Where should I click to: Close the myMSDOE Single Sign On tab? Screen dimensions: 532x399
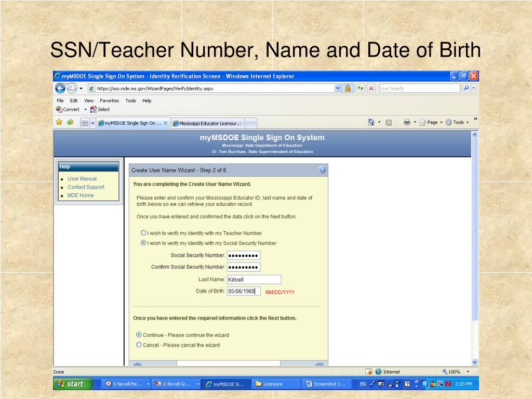166,123
